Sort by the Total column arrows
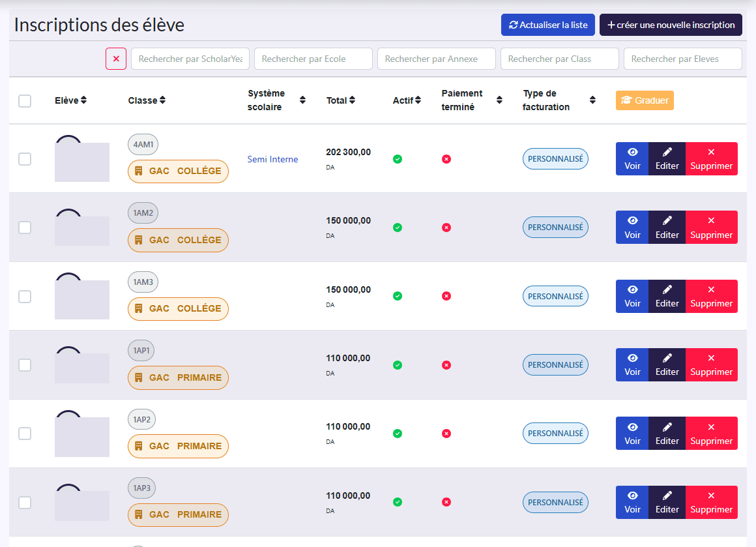The width and height of the screenshot is (756, 547). pyautogui.click(x=353, y=100)
